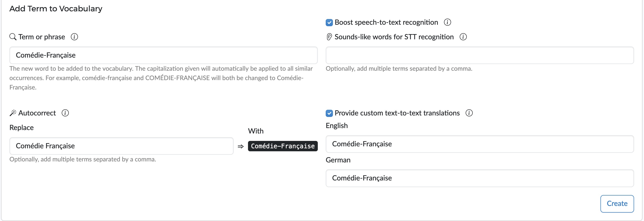Screen dimensions: 644x221
Task: Click the ear icon for Sounds-like words
Action: [x=329, y=37]
